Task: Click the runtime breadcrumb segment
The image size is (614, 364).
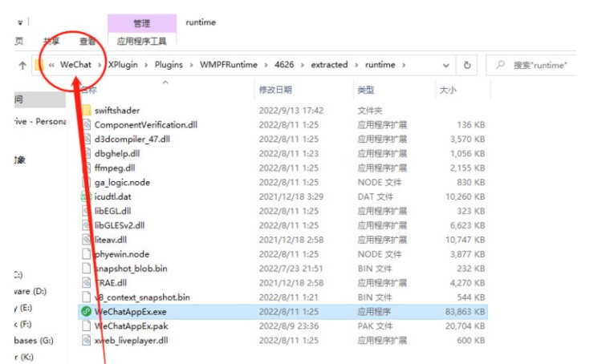Action: click(x=380, y=64)
